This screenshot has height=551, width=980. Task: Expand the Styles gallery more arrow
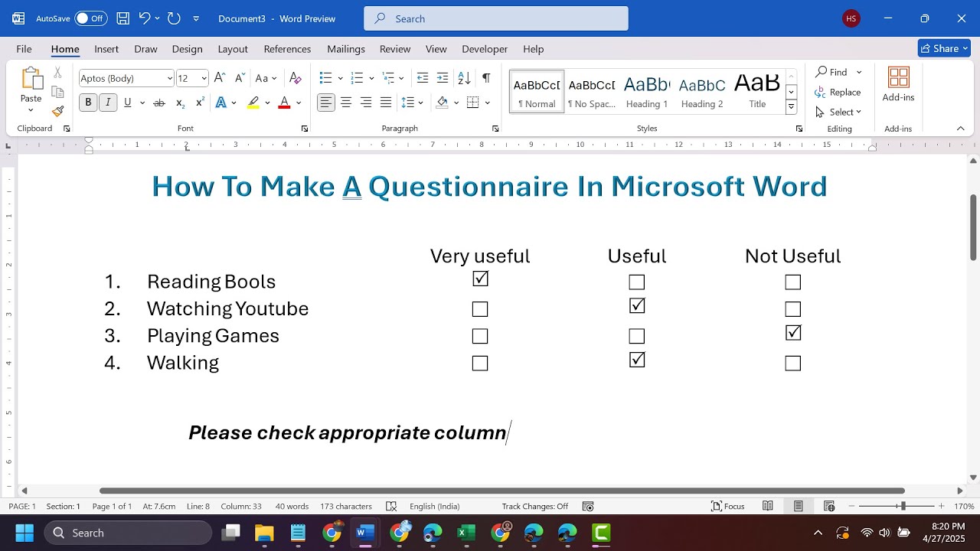[792, 107]
